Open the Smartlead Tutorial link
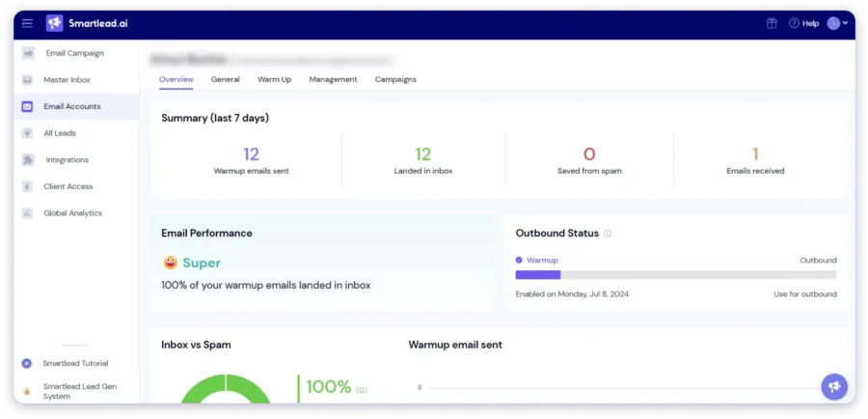 pyautogui.click(x=74, y=363)
